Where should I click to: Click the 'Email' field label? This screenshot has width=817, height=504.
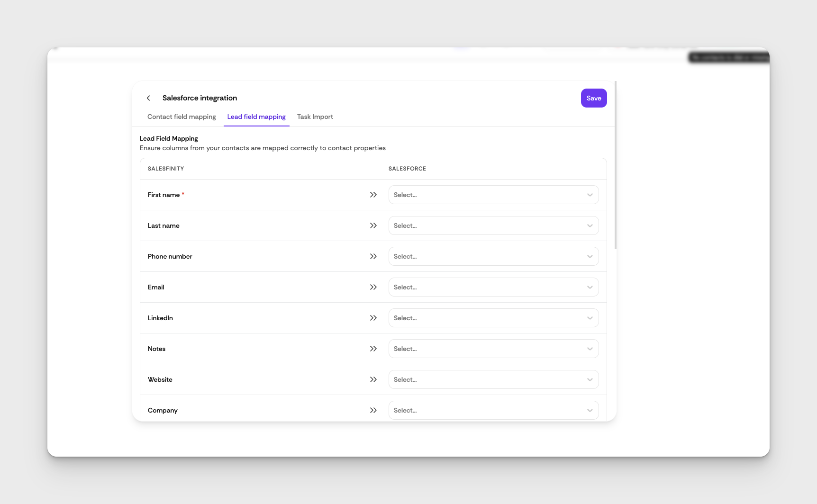click(x=156, y=287)
